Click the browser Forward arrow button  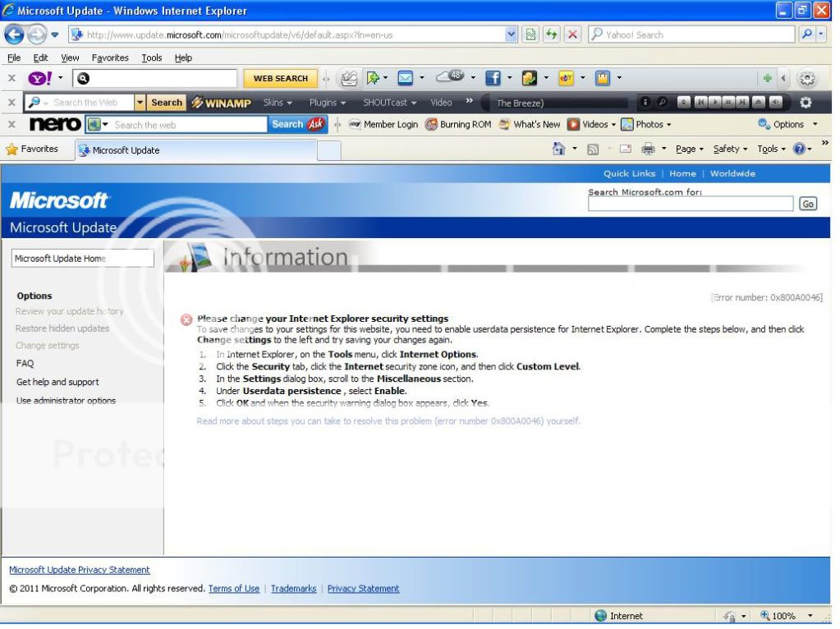coord(36,34)
